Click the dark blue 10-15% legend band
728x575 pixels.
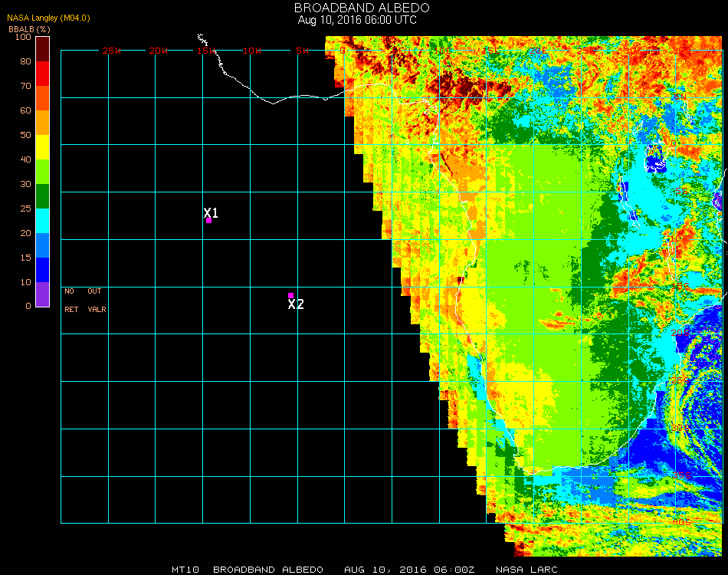click(x=42, y=269)
